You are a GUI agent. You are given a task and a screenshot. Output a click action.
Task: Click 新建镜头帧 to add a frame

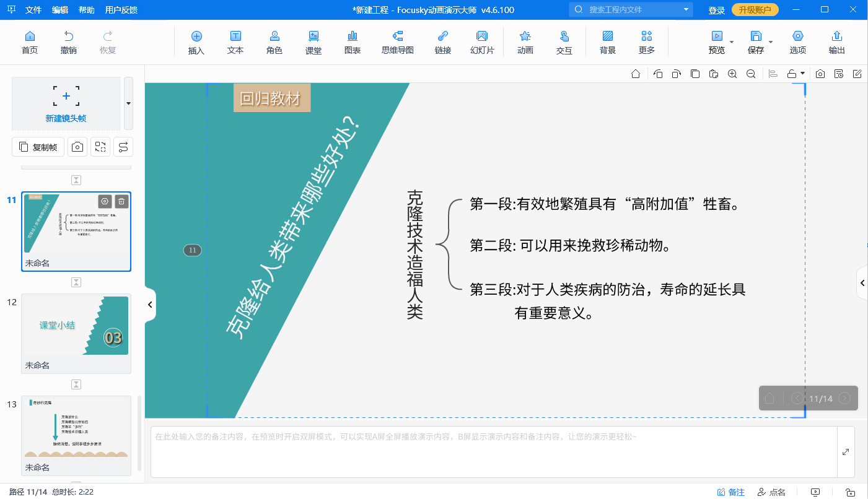pos(66,103)
